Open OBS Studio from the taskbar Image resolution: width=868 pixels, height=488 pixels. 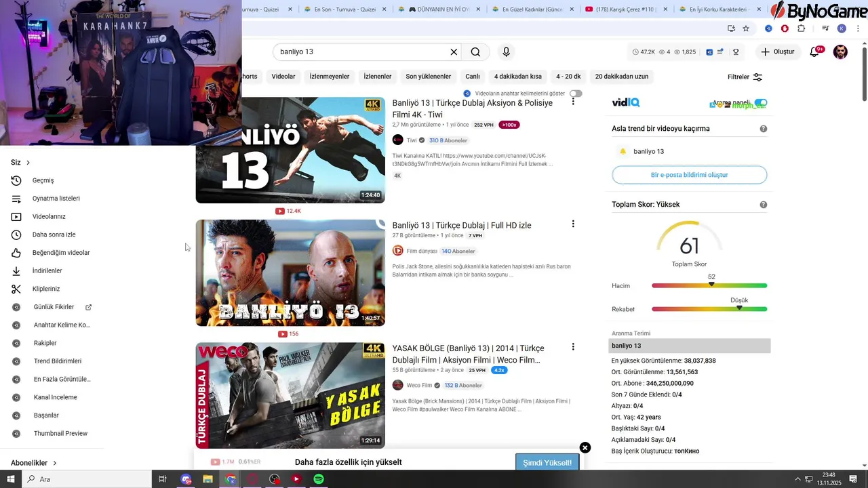coord(275,479)
